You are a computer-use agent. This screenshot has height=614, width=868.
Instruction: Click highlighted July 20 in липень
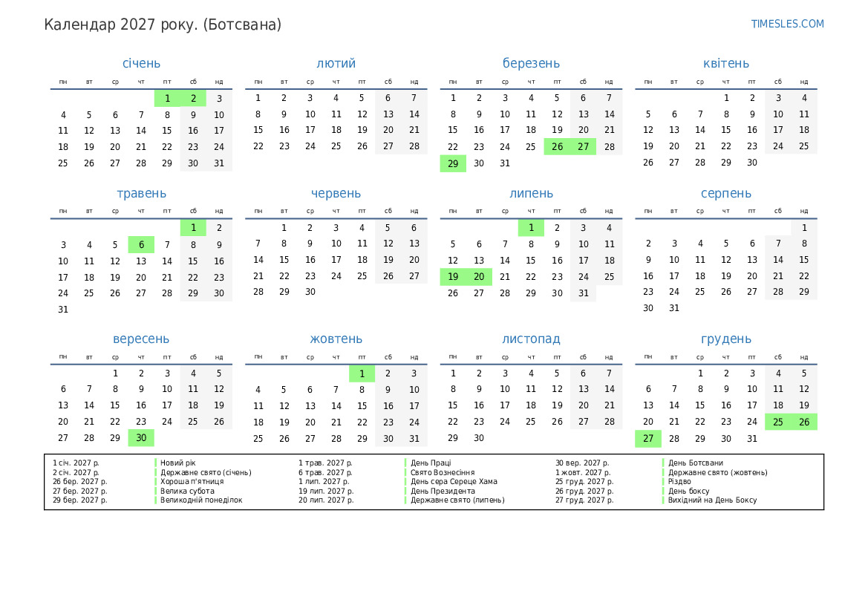click(x=479, y=277)
